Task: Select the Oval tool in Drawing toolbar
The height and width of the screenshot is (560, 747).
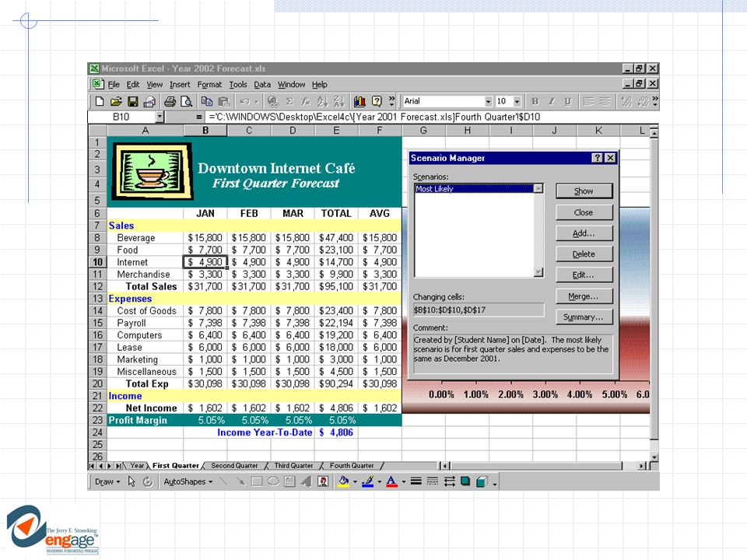Action: click(273, 481)
